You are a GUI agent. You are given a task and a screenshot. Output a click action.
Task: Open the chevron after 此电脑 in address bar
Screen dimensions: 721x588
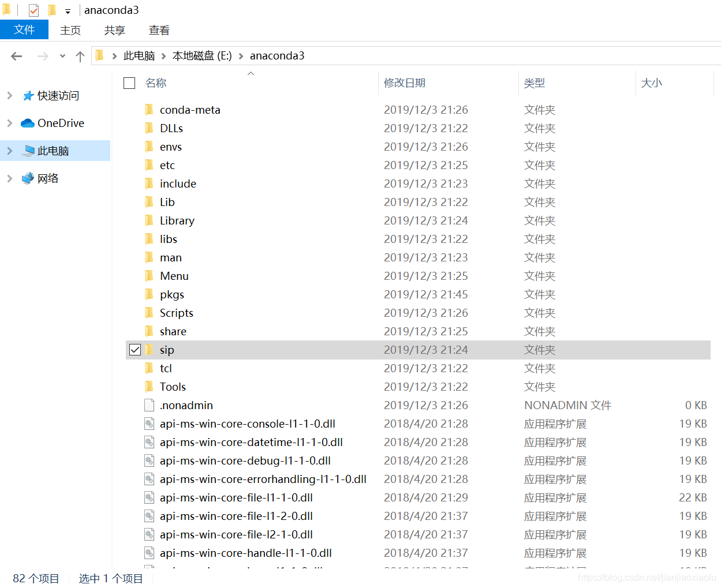point(163,56)
